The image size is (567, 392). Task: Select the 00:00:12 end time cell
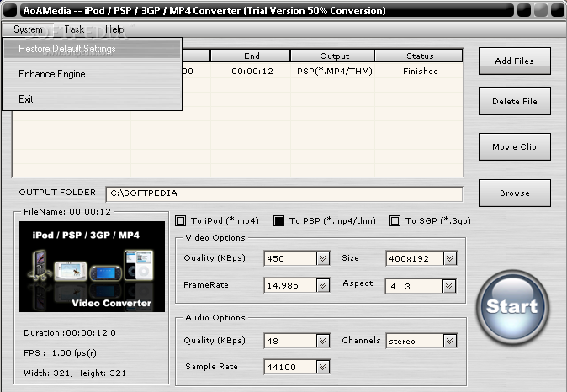[252, 72]
